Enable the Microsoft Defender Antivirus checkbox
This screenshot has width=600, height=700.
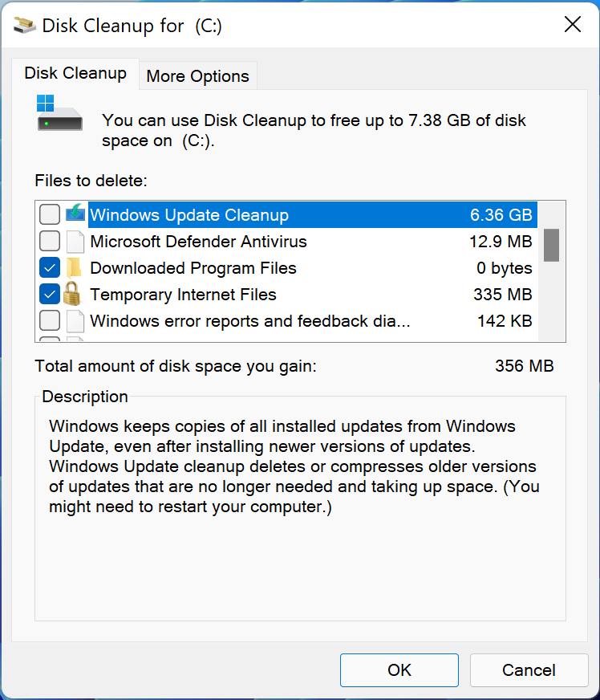[x=49, y=241]
